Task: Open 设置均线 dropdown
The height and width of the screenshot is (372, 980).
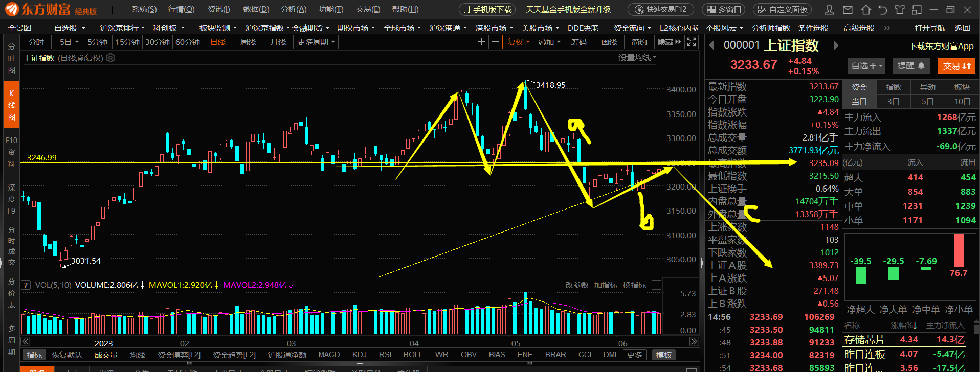Action: 637,58
